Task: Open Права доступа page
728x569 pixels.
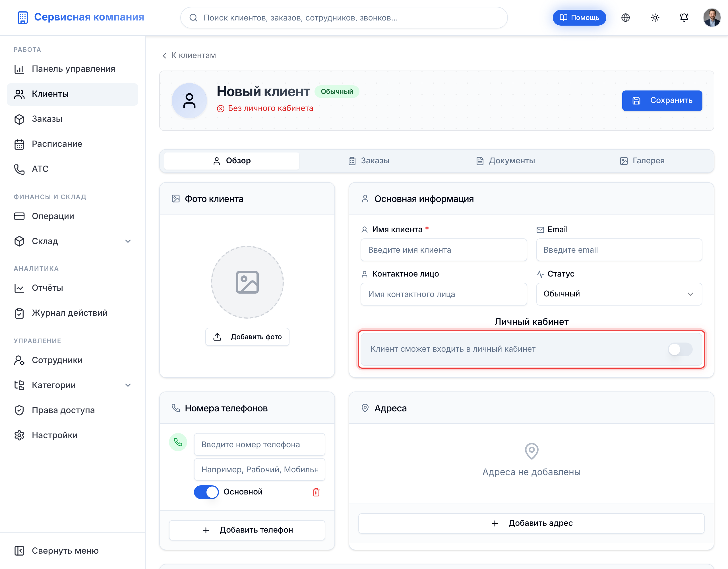Action: [72, 410]
